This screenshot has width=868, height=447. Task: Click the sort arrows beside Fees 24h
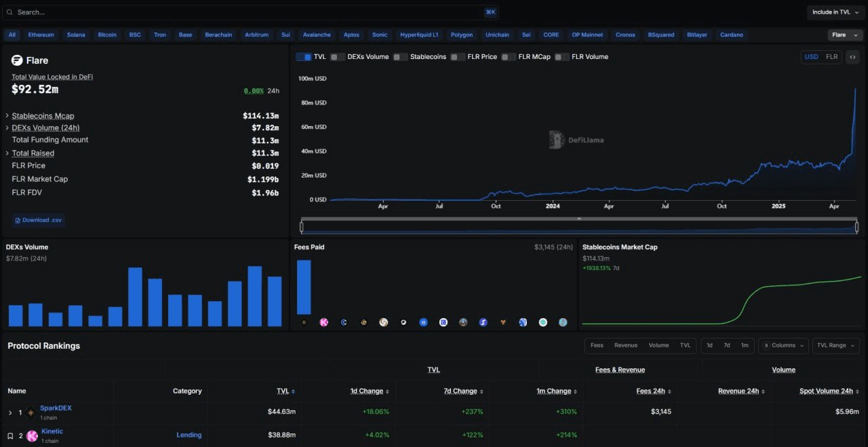pos(669,391)
